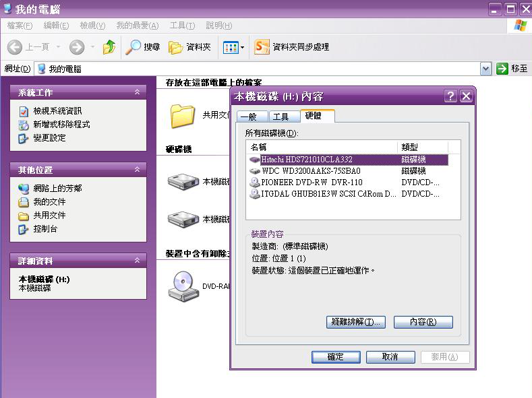Viewport: 532px width, 398px height.
Task: Expand the Views button dropdown arrow
Action: click(242, 47)
